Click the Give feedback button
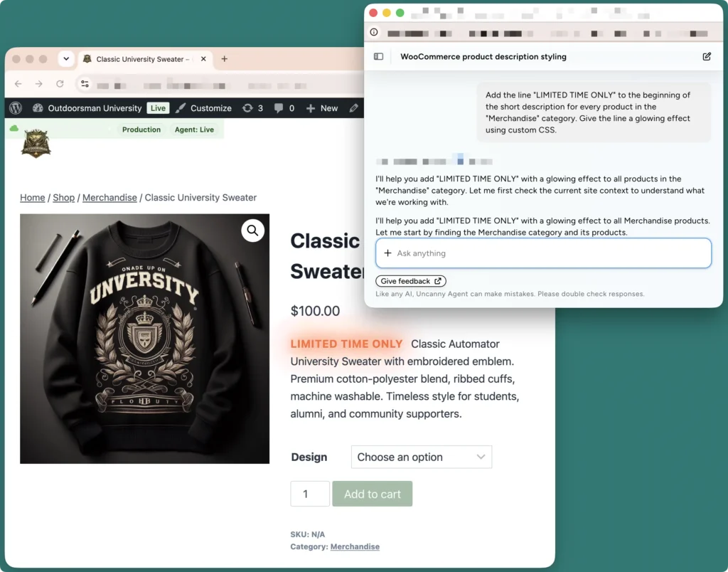Screen dimensions: 728x572 coord(411,281)
